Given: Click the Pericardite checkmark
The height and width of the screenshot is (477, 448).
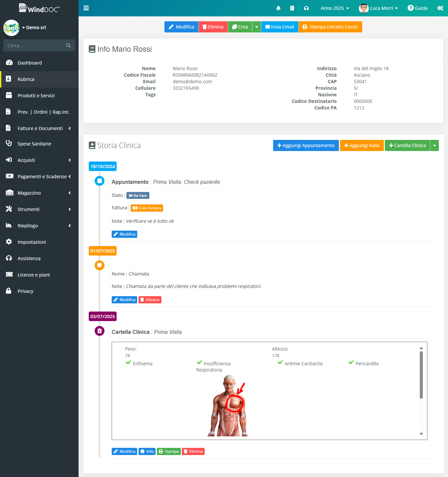Looking at the screenshot, I should [x=351, y=362].
